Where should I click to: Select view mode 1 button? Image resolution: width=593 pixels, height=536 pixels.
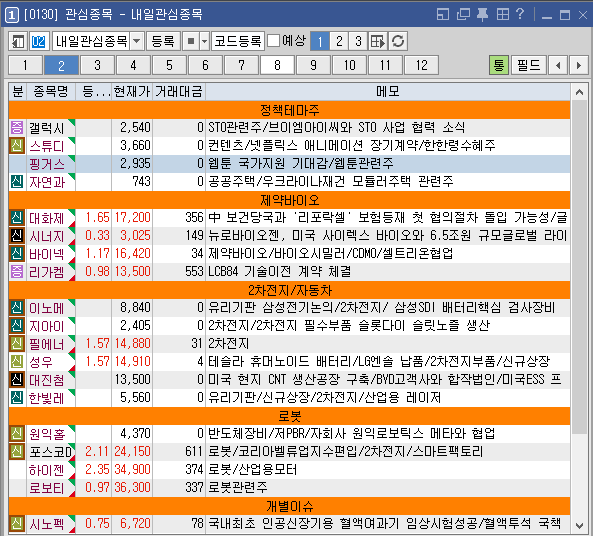click(320, 41)
